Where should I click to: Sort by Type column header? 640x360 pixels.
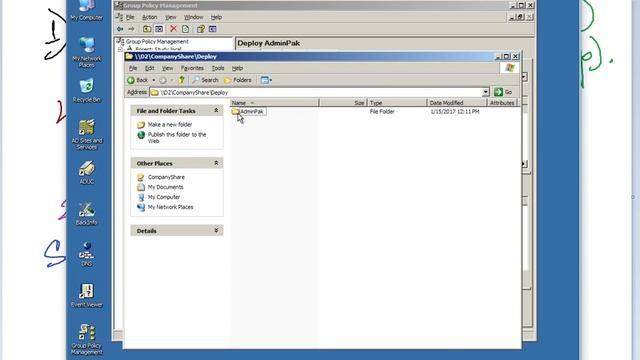tap(397, 103)
